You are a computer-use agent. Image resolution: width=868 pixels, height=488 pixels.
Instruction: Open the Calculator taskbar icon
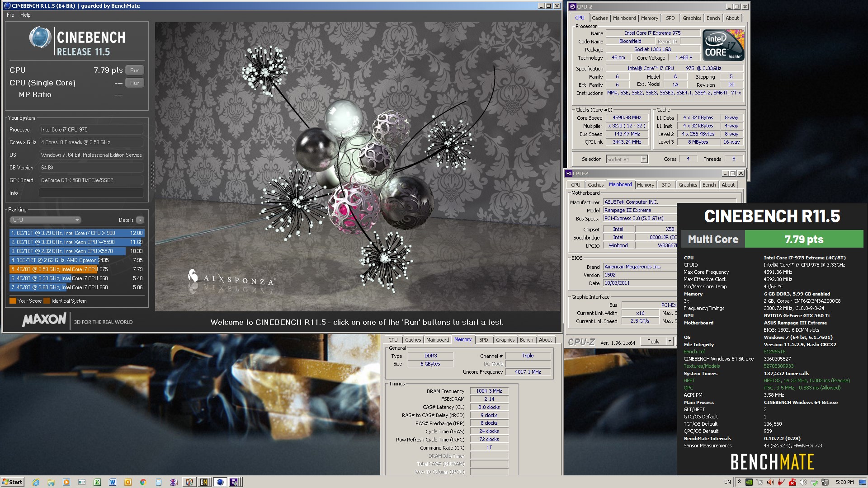point(159,482)
